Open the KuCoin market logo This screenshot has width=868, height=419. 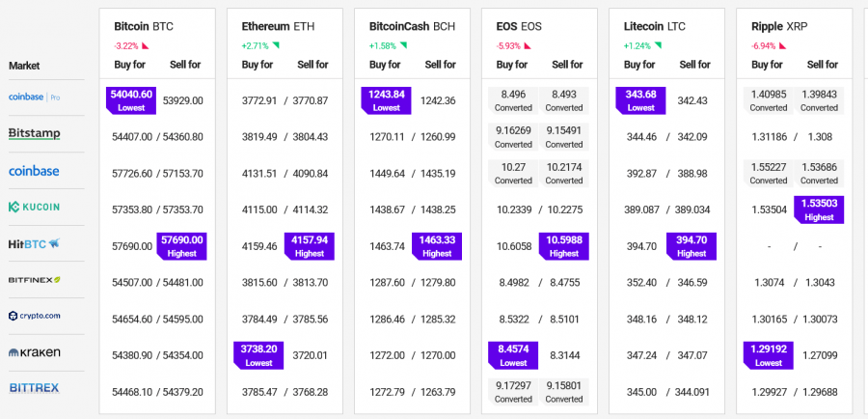(x=34, y=207)
